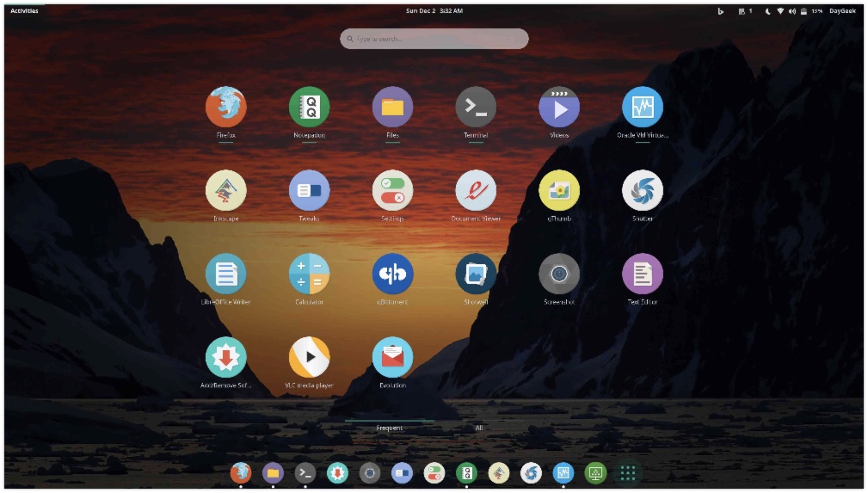Open the Calculator app in the grid

coord(309,274)
